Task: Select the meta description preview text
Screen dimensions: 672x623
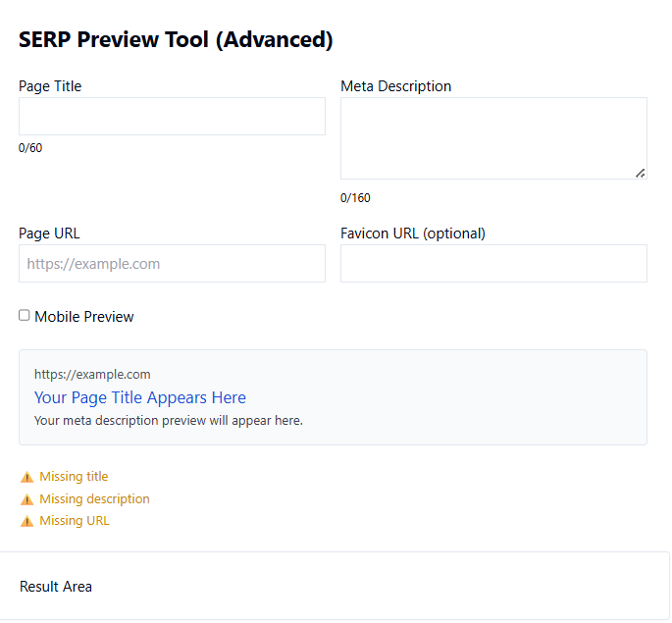Action: pos(169,421)
